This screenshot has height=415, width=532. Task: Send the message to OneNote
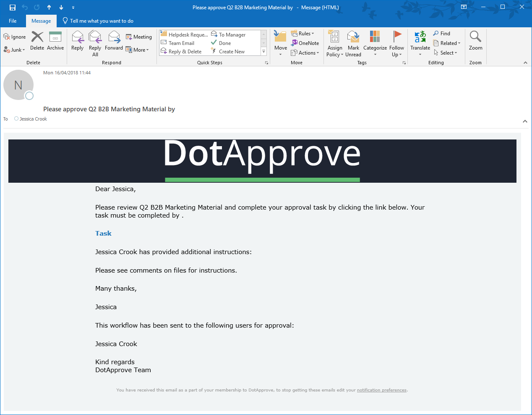tap(305, 43)
